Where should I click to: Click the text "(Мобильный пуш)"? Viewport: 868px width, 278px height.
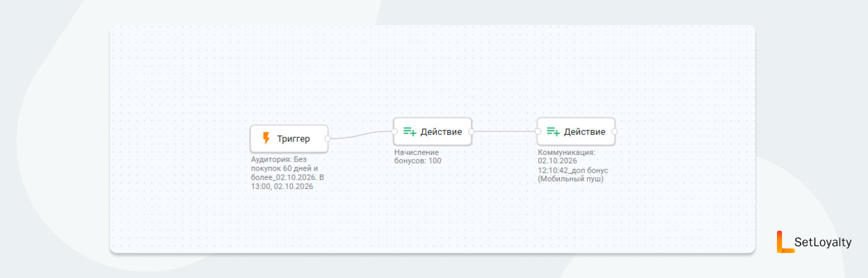pyautogui.click(x=570, y=179)
